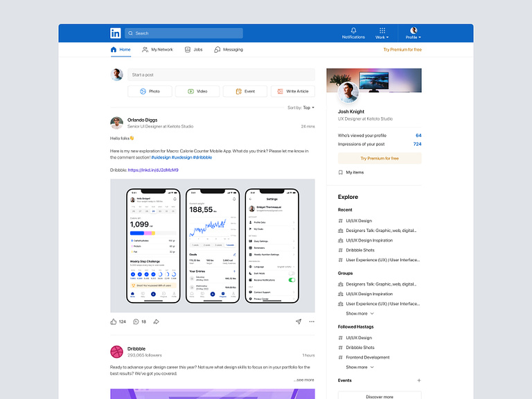Screen dimensions: 532x399
Task: Expand Show more under Groups
Action: tap(360, 313)
